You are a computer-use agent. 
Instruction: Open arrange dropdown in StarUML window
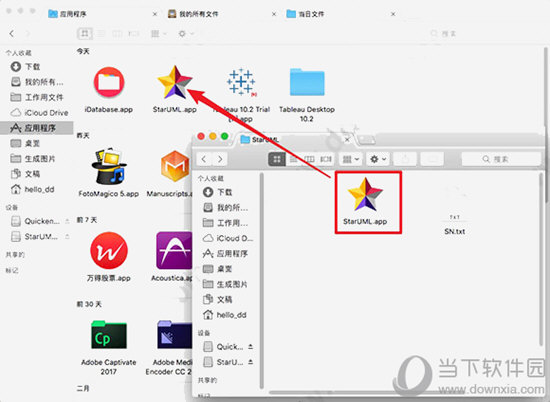351,159
